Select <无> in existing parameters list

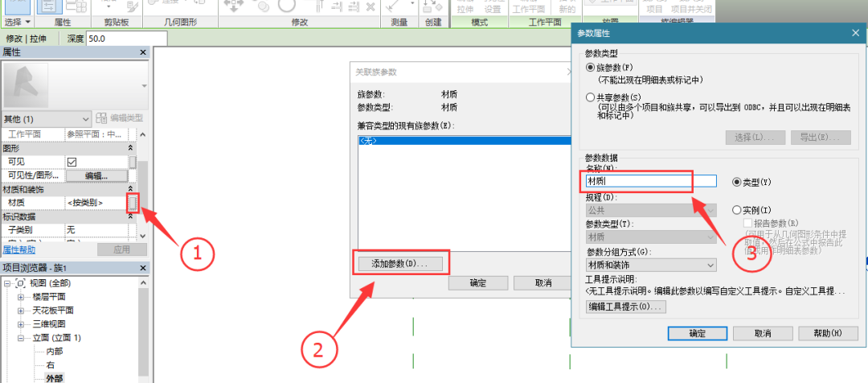click(x=464, y=142)
